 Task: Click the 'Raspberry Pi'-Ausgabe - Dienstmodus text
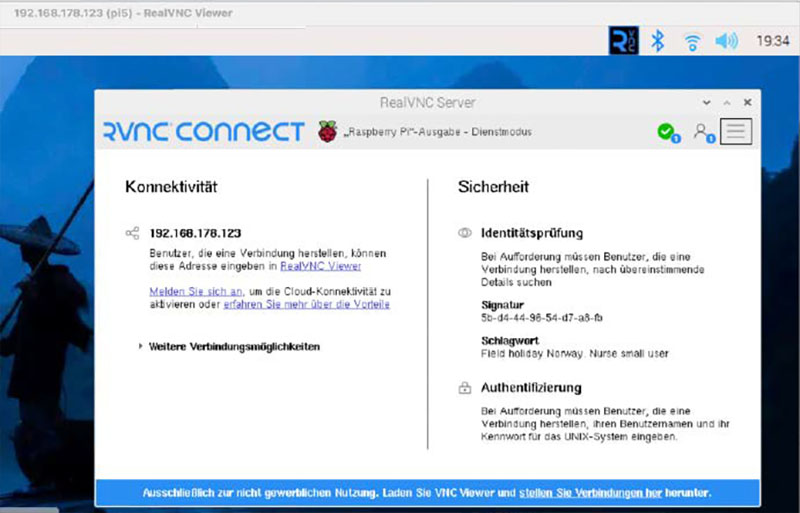pyautogui.click(x=438, y=132)
